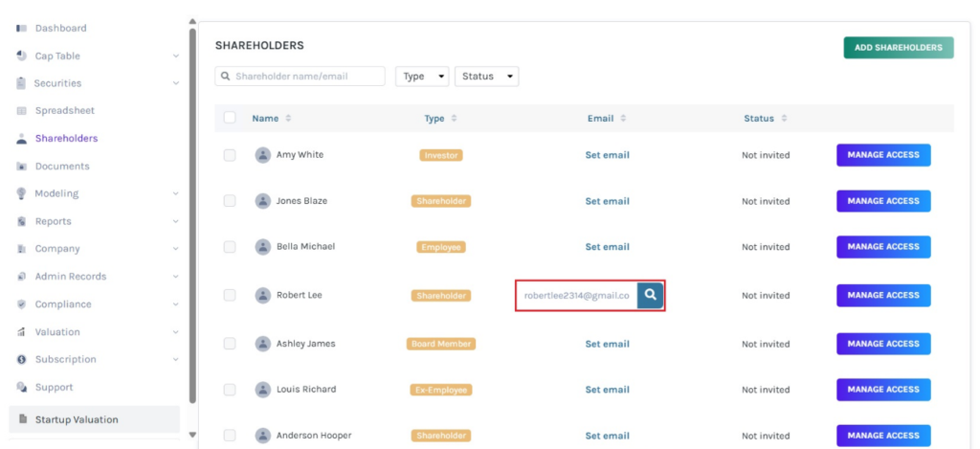
Task: Click MANAGE ACCESS for Robert Lee
Action: pyautogui.click(x=883, y=295)
